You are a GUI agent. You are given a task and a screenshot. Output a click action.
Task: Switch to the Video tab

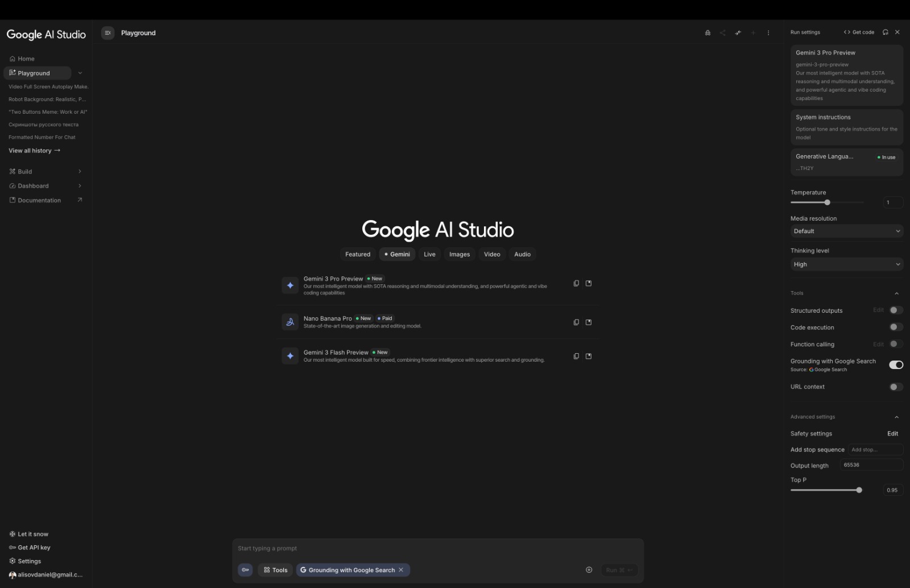pos(492,254)
